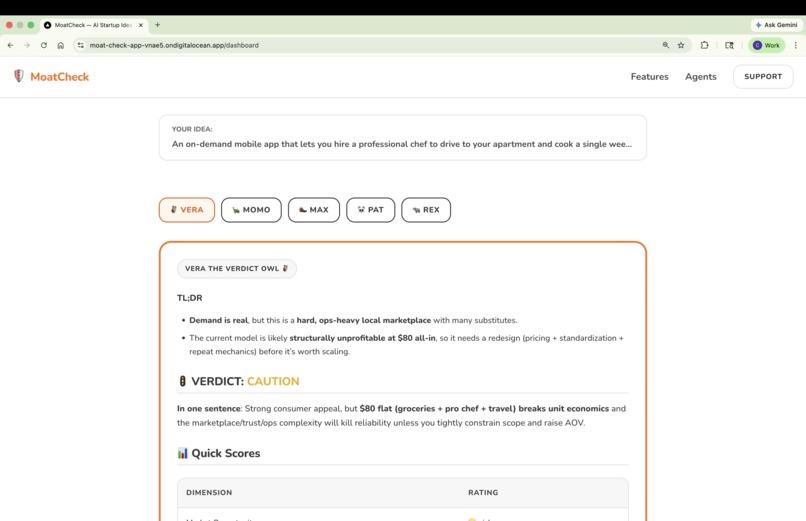The width and height of the screenshot is (806, 521).
Task: Select the VERA agent tab
Action: click(187, 210)
